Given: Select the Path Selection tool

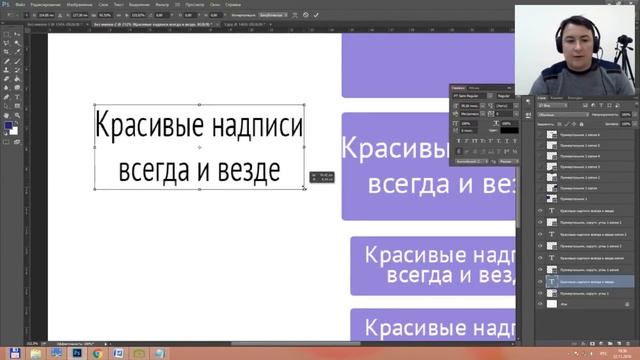Looking at the screenshot, I should coord(7,106).
